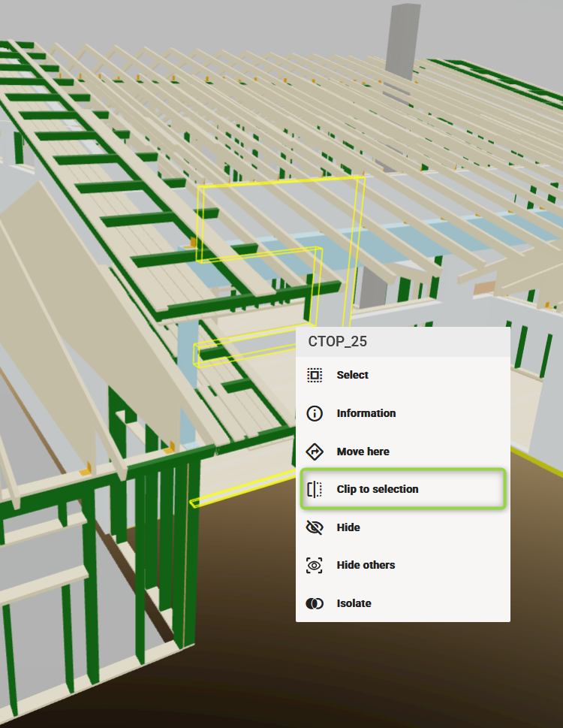This screenshot has width=563, height=728.
Task: Click the framed eye Hide others icon
Action: [315, 565]
